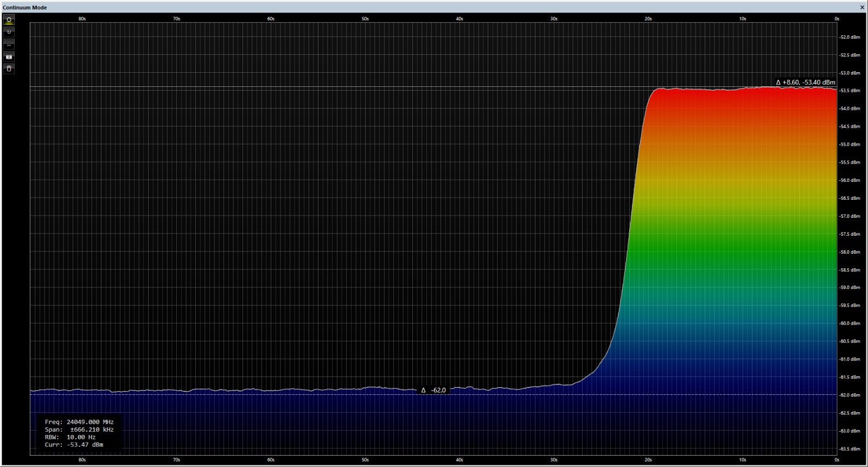Click the '-63.5 dBm' axis label
This screenshot has width=868, height=467.
(x=850, y=449)
